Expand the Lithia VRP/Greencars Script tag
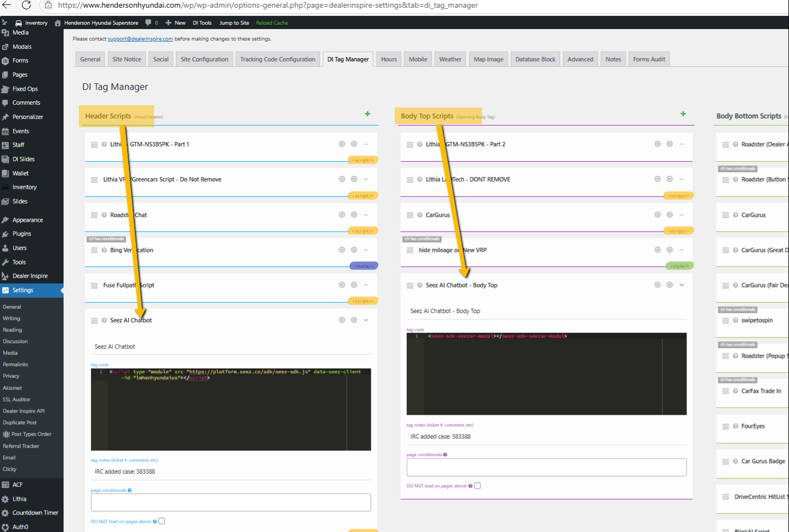789x532 pixels. (366, 179)
